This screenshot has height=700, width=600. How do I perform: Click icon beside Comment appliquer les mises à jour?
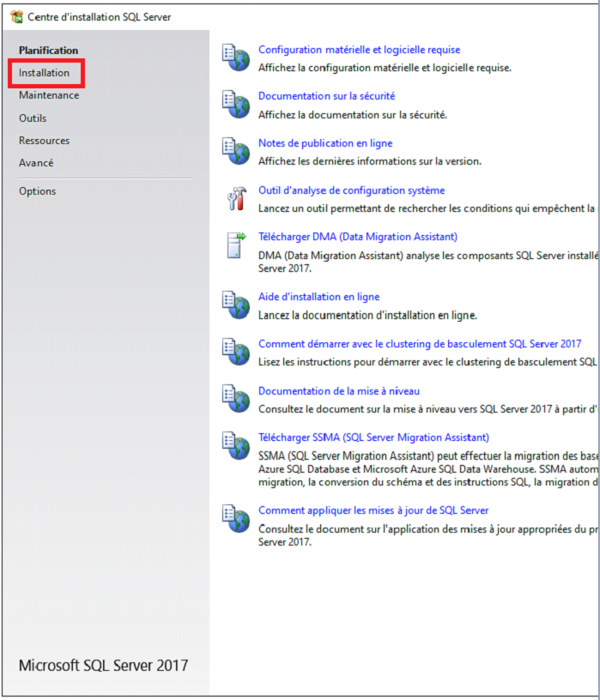tap(235, 518)
